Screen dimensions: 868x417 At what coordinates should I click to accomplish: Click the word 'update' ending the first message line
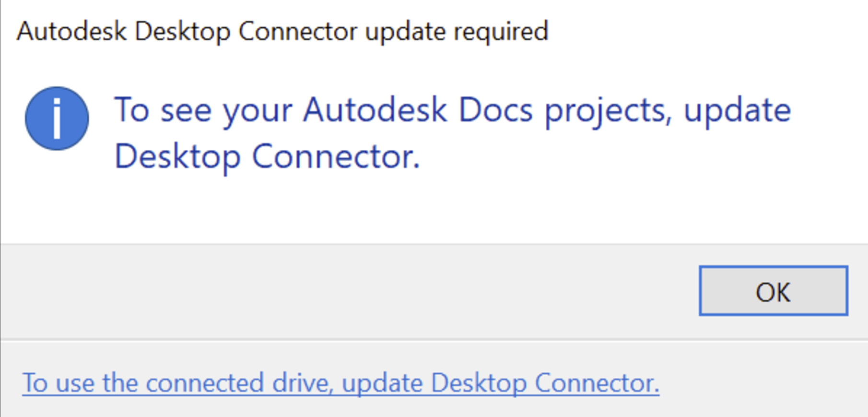tap(737, 111)
